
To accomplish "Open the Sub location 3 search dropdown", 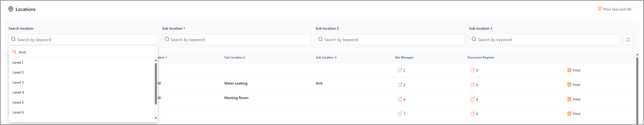I will click(x=543, y=40).
